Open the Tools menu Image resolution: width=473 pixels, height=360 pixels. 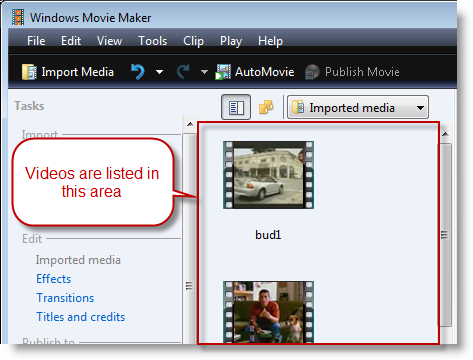coord(153,41)
